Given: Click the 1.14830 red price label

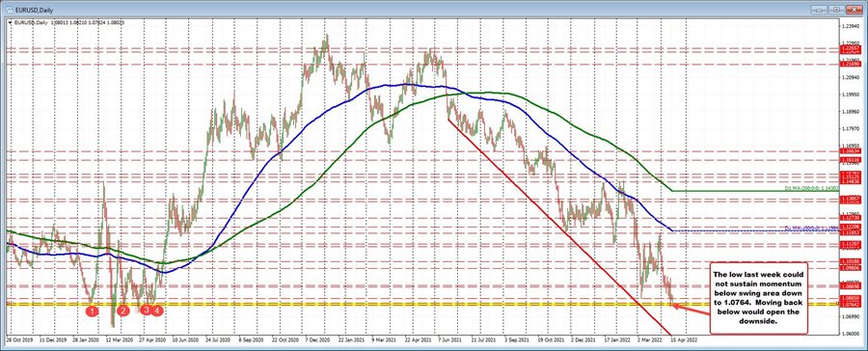Looking at the screenshot, I should tap(851, 181).
